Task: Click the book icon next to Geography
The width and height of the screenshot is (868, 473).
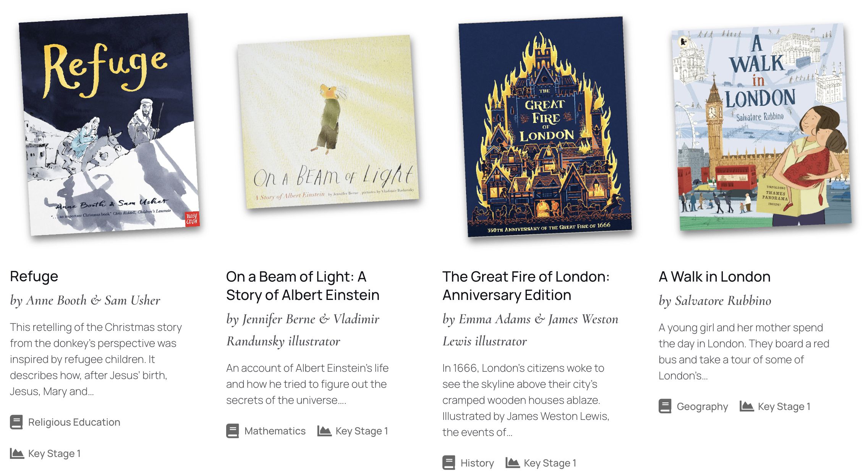Action: pyautogui.click(x=665, y=406)
